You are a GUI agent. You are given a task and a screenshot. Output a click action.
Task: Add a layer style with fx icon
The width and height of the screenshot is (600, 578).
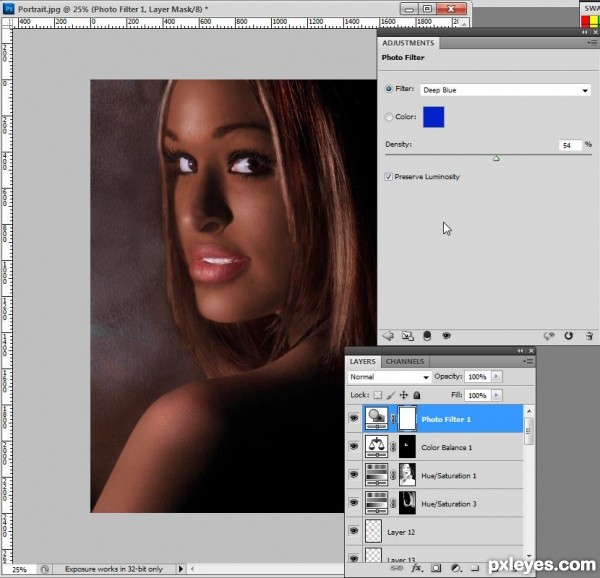coord(416,568)
